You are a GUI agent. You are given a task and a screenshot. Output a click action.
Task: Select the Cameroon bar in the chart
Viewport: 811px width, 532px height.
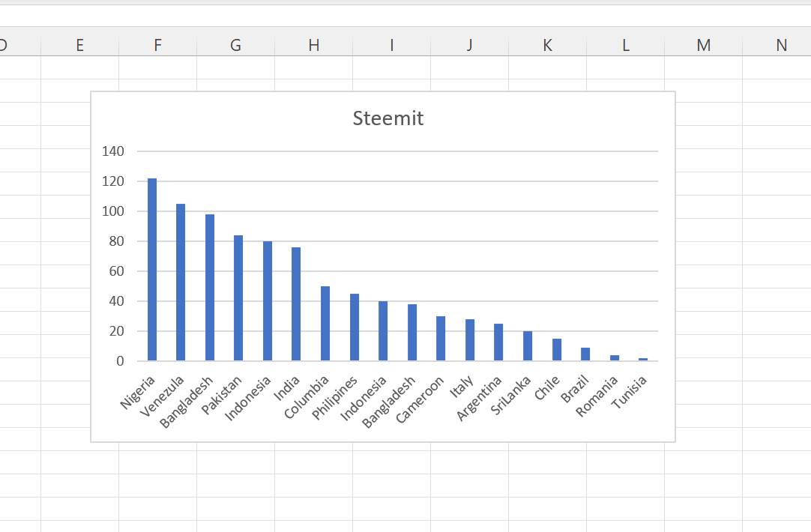[x=441, y=338]
